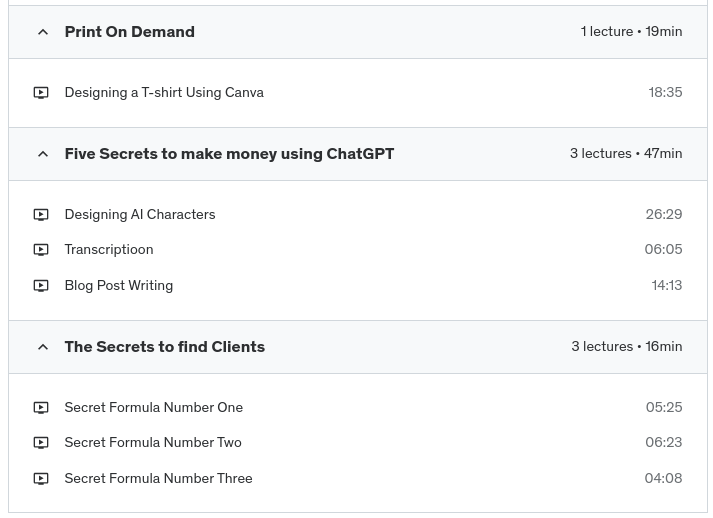This screenshot has height=518, width=713.
Task: Open the Designing AI Characters lecture
Action: 140,215
